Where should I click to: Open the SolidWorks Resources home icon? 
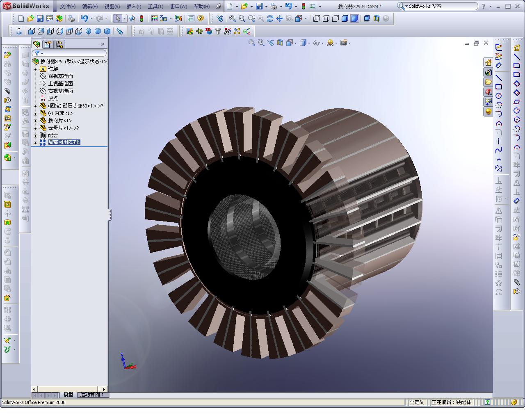click(x=488, y=62)
